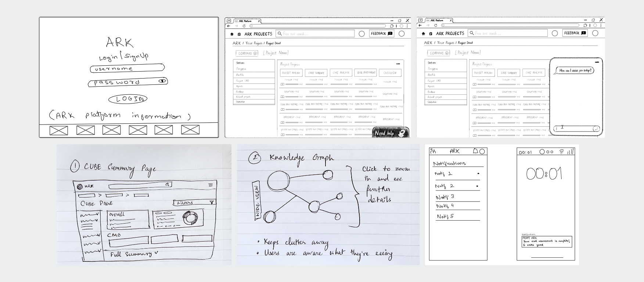The width and height of the screenshot is (644, 282).
Task: Open Evidence section in Need help wireframe sidebar
Action: [254, 91]
